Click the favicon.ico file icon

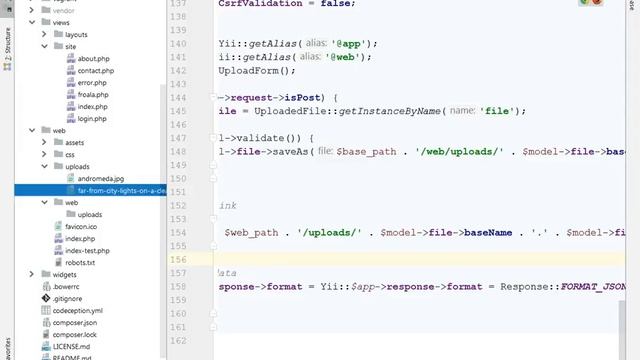point(58,226)
